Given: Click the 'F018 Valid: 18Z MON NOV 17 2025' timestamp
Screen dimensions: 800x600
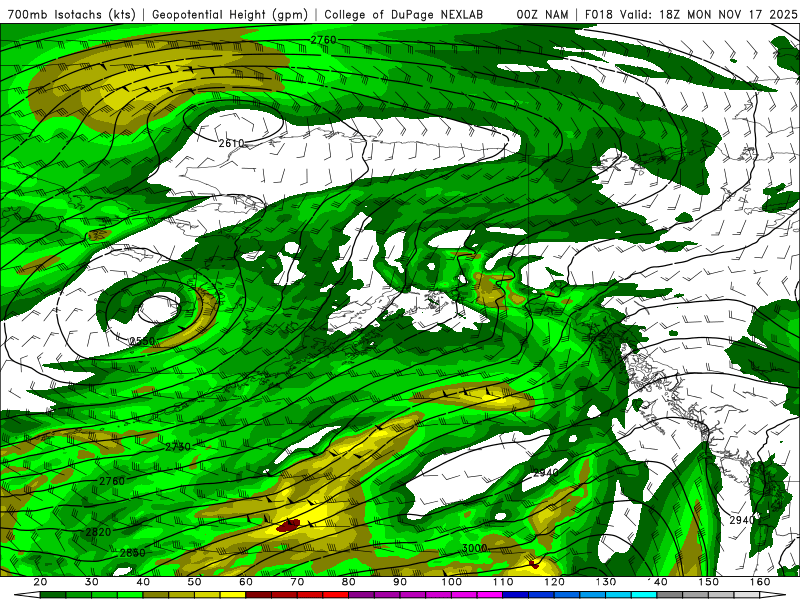Looking at the screenshot, I should (690, 15).
